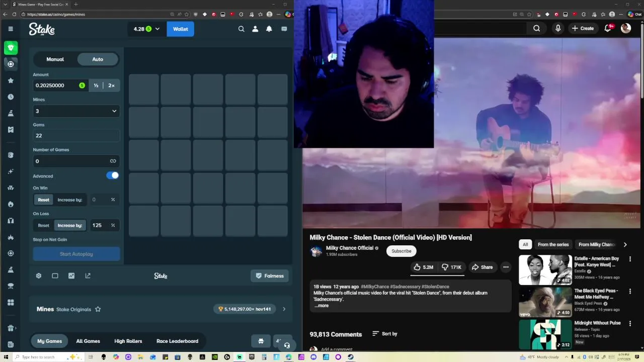
Task: Click the Stake logo
Action: (42, 29)
